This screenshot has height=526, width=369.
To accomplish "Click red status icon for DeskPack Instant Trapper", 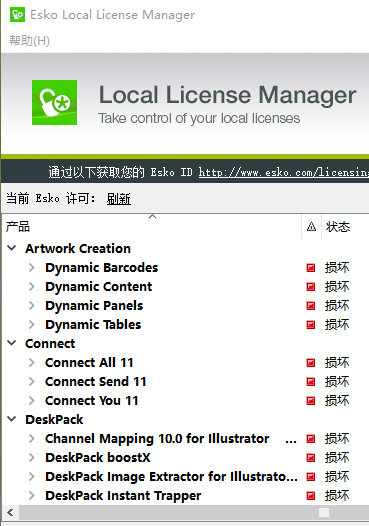I will coord(311,495).
